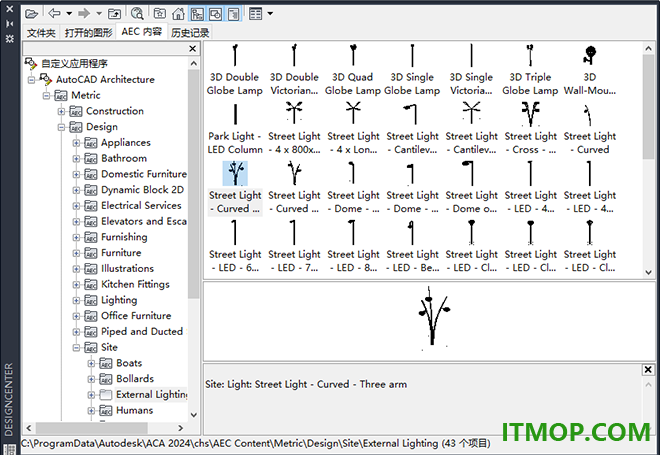
Task: Collapse the Site folder node
Action: (x=76, y=348)
